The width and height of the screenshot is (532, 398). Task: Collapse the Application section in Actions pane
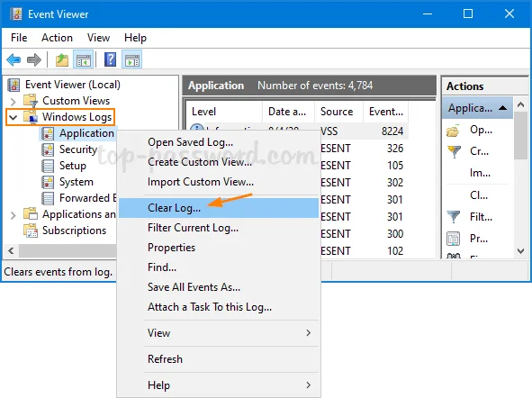(503, 108)
